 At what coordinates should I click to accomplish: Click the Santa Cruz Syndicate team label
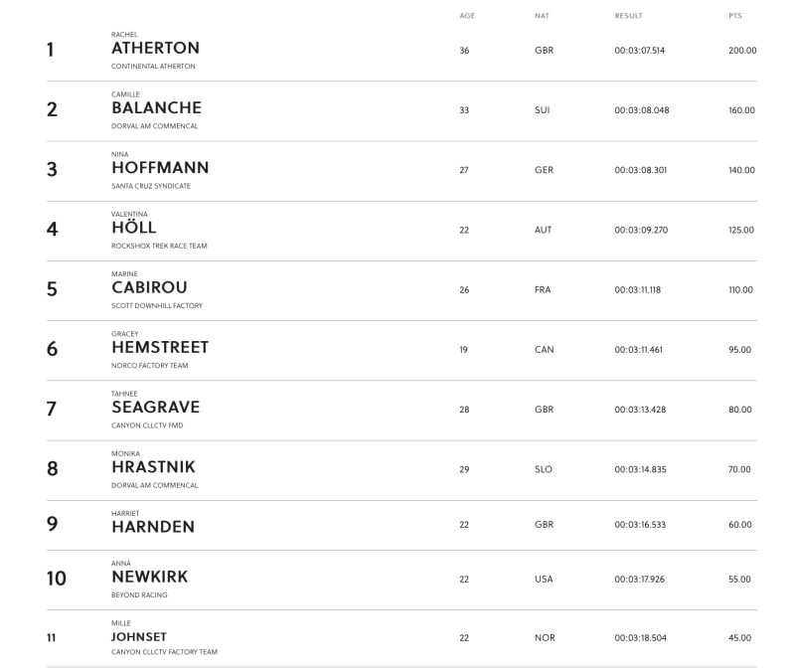point(150,186)
